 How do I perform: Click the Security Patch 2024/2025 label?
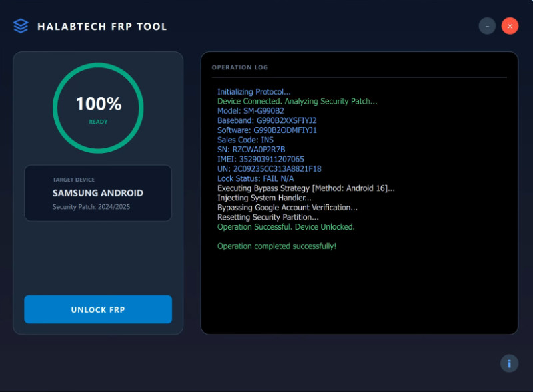pos(97,207)
